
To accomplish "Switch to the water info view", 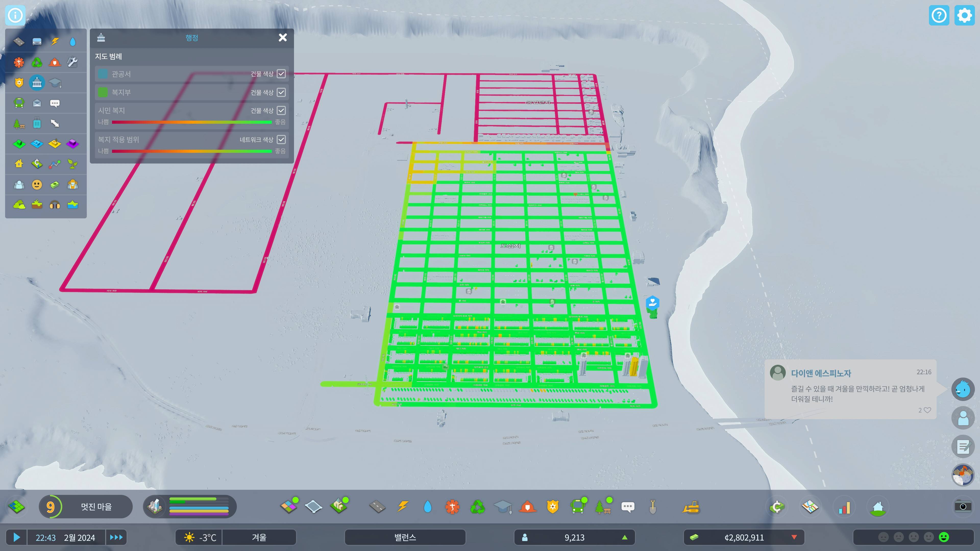I will point(73,41).
